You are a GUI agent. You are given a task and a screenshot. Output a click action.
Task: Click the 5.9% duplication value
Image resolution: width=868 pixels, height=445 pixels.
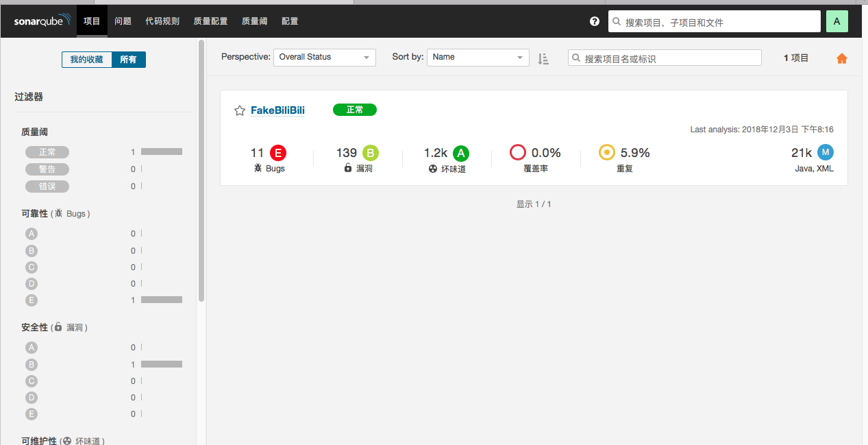(635, 153)
